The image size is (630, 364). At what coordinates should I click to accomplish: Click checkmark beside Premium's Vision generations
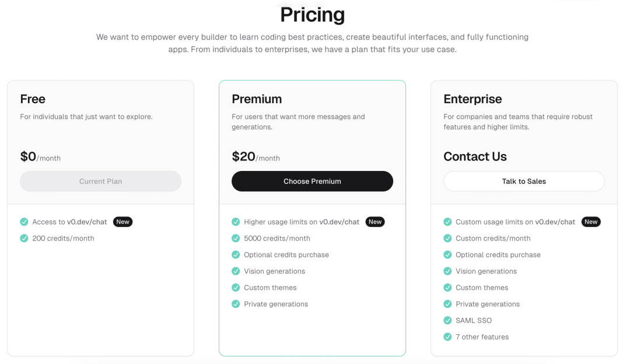pyautogui.click(x=236, y=271)
